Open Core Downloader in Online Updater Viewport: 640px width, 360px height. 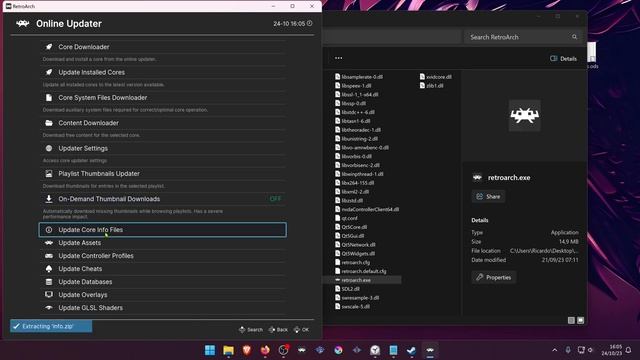click(162, 47)
